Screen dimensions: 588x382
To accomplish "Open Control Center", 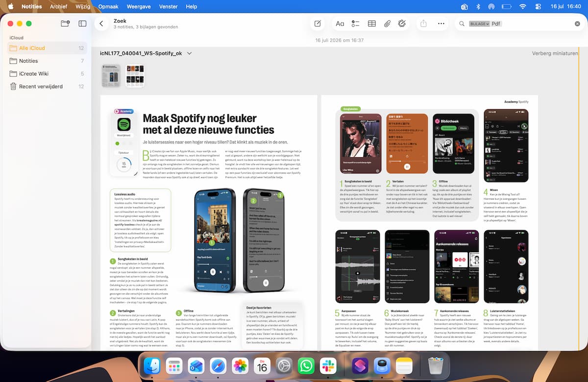I will (539, 6).
